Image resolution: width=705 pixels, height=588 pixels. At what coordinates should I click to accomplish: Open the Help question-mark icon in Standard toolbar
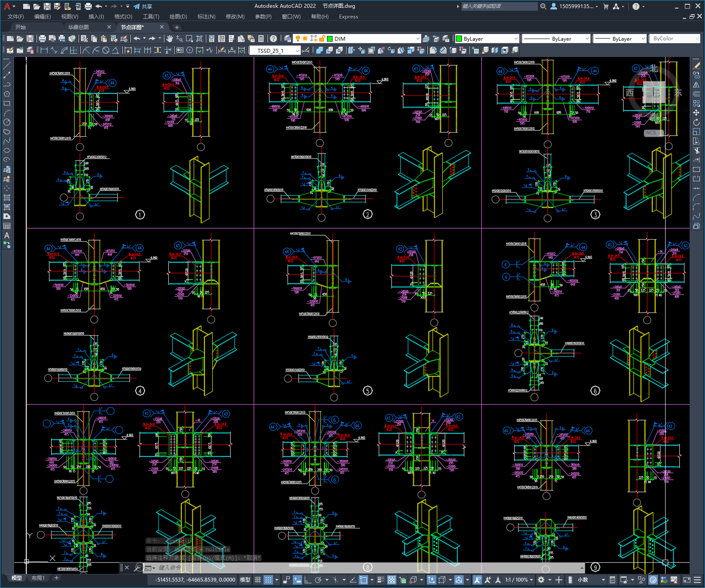tap(273, 39)
